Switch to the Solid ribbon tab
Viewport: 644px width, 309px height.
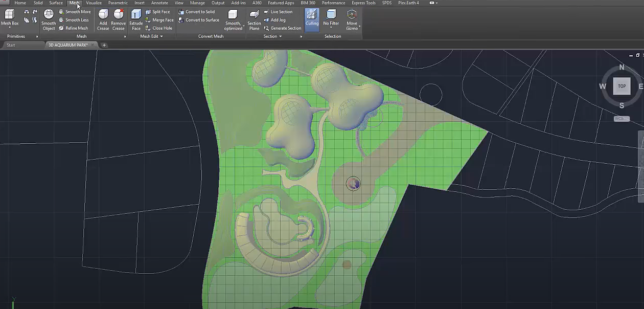(x=38, y=3)
